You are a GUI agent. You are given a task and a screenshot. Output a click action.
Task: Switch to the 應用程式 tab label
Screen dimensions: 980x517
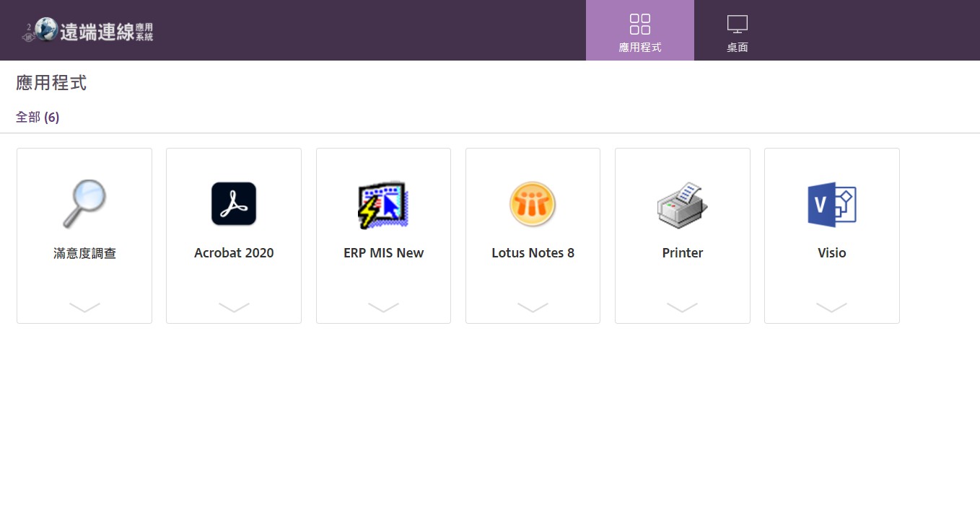pyautogui.click(x=640, y=48)
